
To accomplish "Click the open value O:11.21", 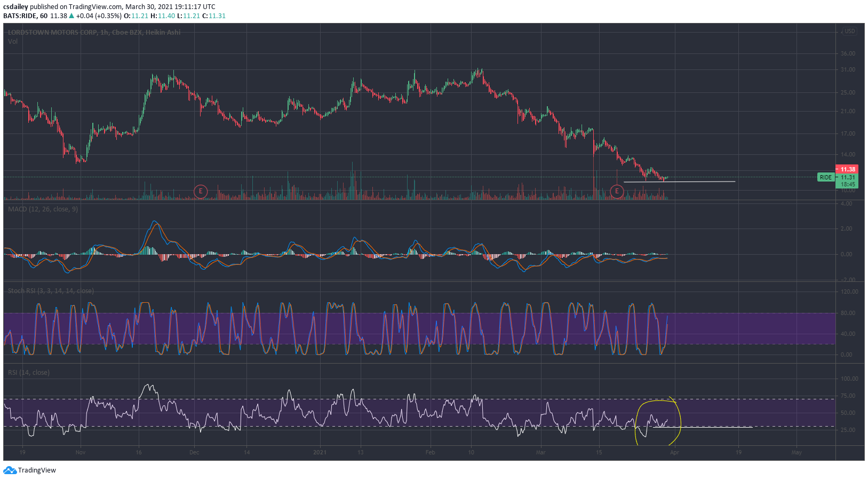I will click(x=136, y=16).
